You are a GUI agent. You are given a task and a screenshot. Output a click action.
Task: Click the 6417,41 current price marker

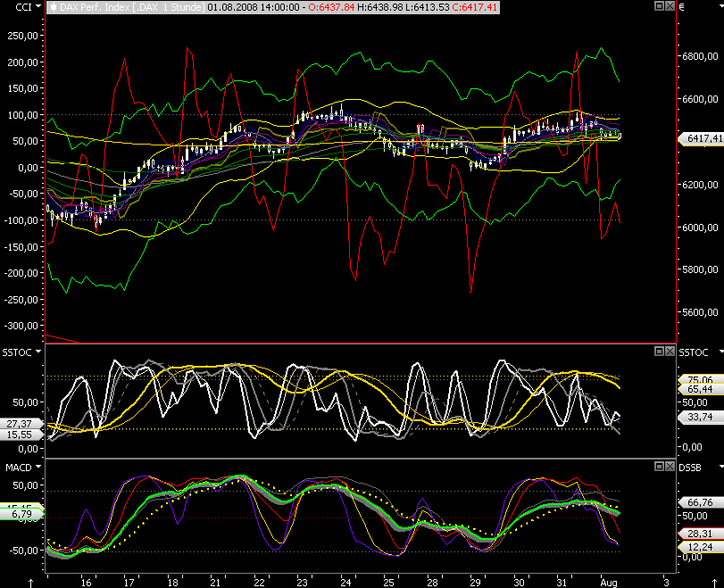[x=701, y=138]
